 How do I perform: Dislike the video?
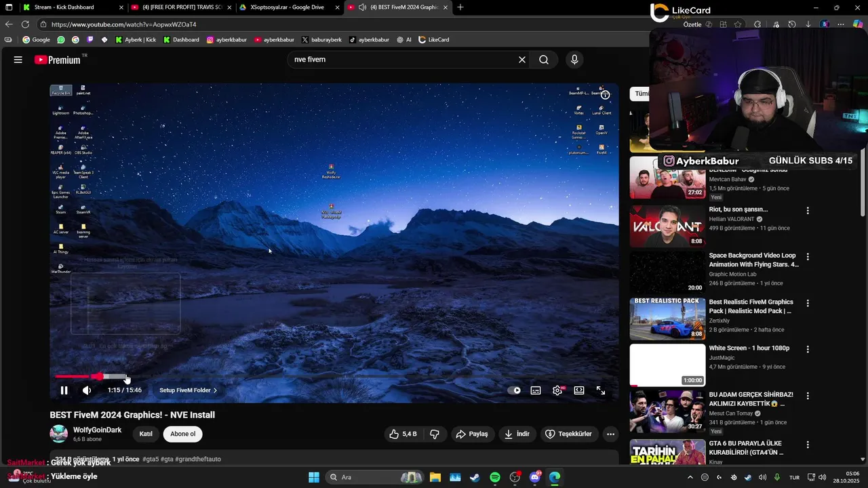point(435,434)
